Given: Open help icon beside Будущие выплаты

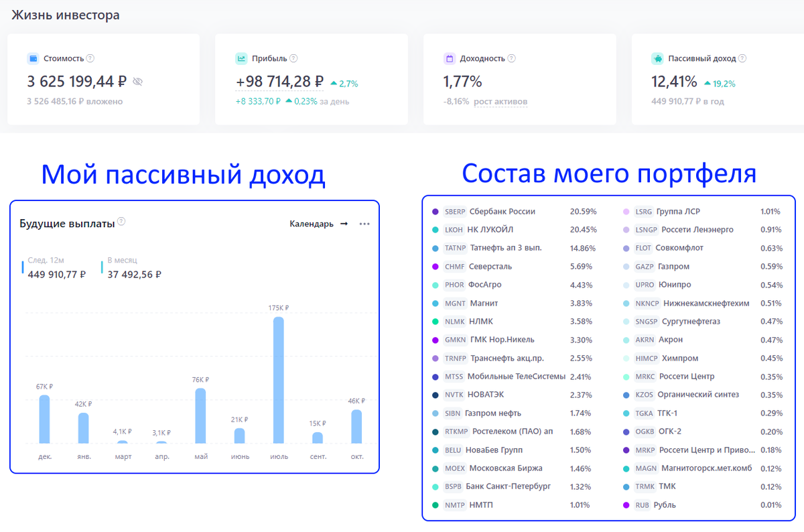Looking at the screenshot, I should point(121,222).
